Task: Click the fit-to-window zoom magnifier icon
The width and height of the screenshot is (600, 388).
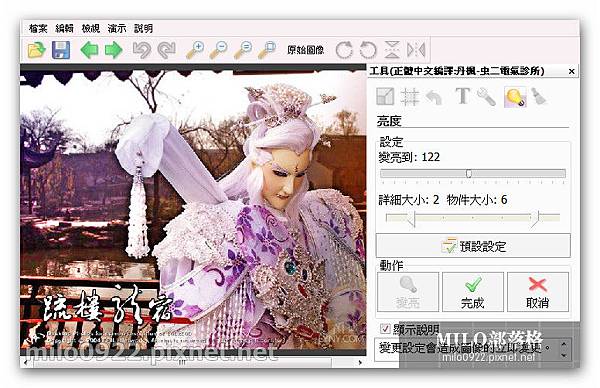Action: point(267,50)
